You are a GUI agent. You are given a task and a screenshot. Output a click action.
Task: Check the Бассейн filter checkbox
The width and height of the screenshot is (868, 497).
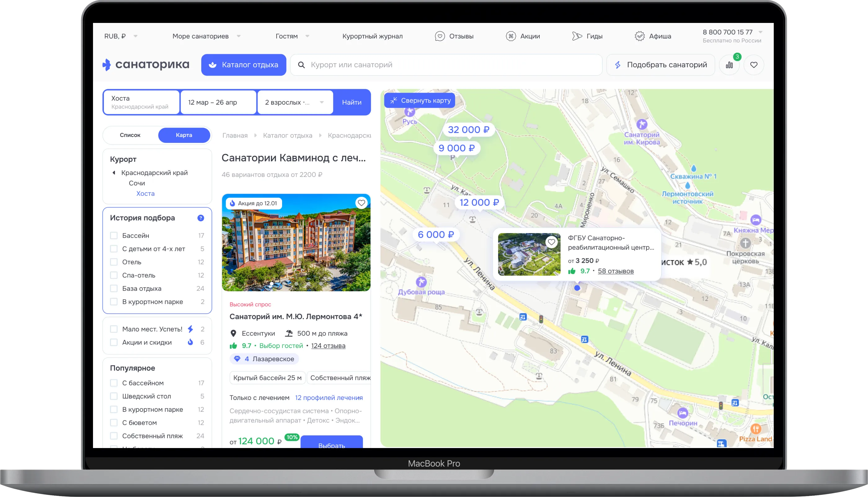point(114,235)
